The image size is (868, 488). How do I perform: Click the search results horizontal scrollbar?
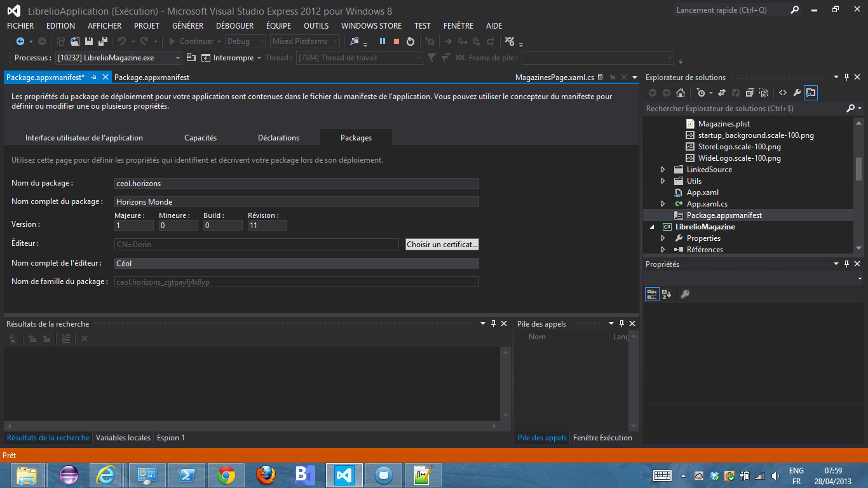(252, 425)
